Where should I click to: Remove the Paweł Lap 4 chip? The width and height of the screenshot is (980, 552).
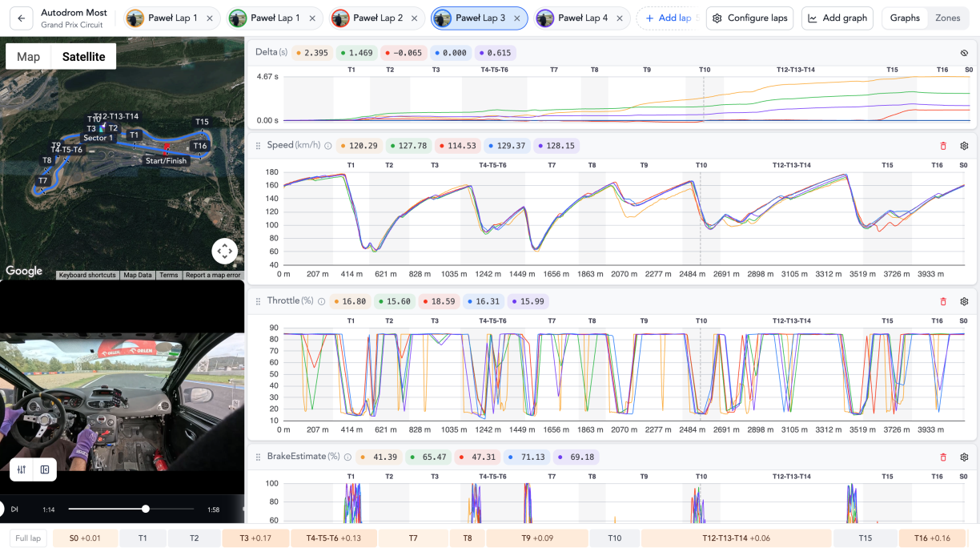point(620,18)
